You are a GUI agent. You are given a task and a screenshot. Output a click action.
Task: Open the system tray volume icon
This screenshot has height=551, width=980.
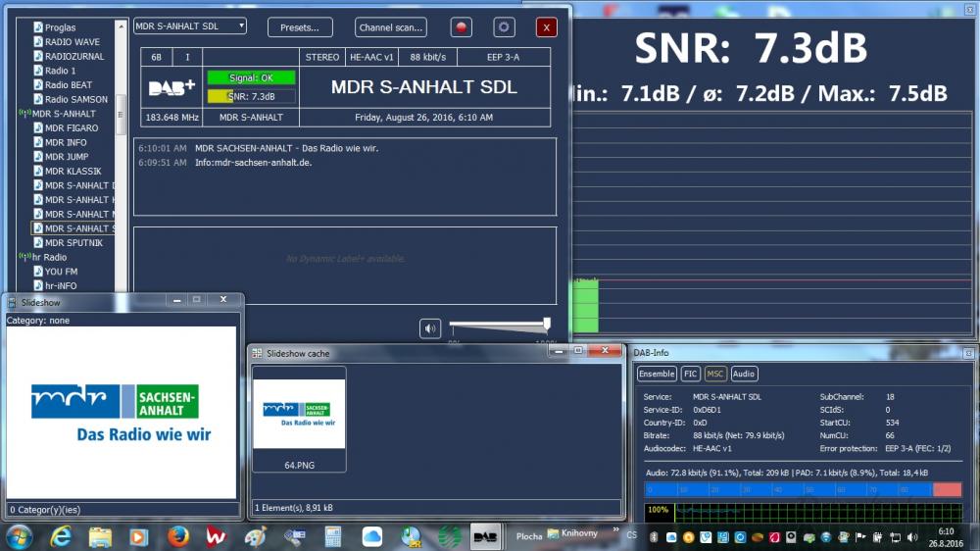912,537
